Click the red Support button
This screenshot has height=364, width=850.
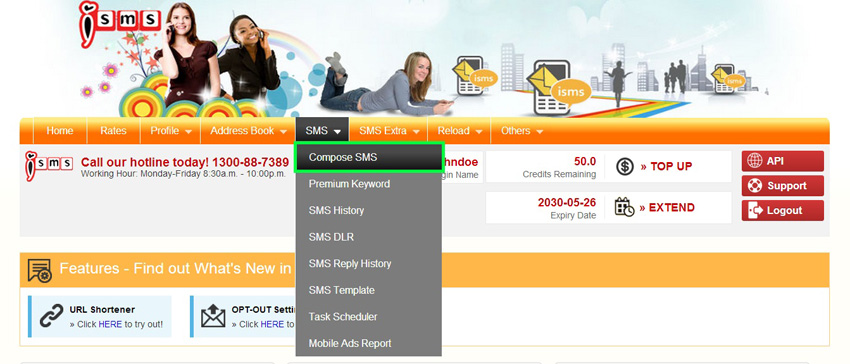point(783,186)
